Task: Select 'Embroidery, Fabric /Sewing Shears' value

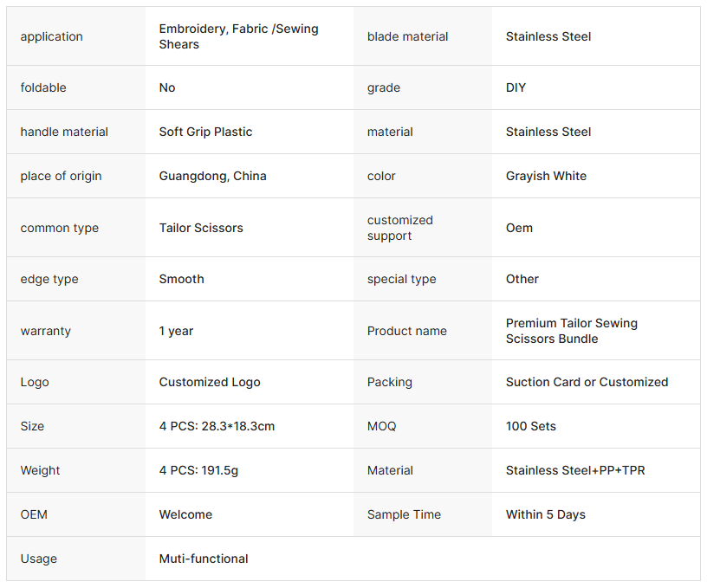Action: [x=238, y=36]
